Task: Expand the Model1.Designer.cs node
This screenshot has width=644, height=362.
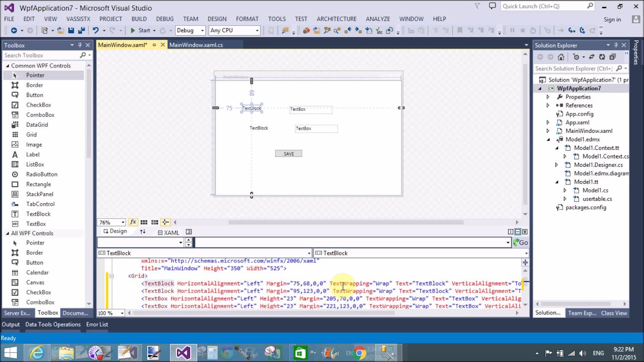Action: click(x=556, y=165)
